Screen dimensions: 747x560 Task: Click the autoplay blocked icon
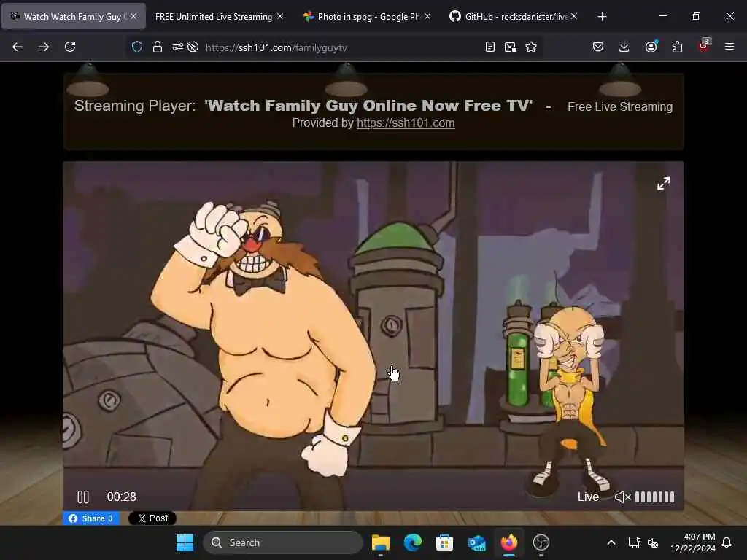tap(193, 47)
